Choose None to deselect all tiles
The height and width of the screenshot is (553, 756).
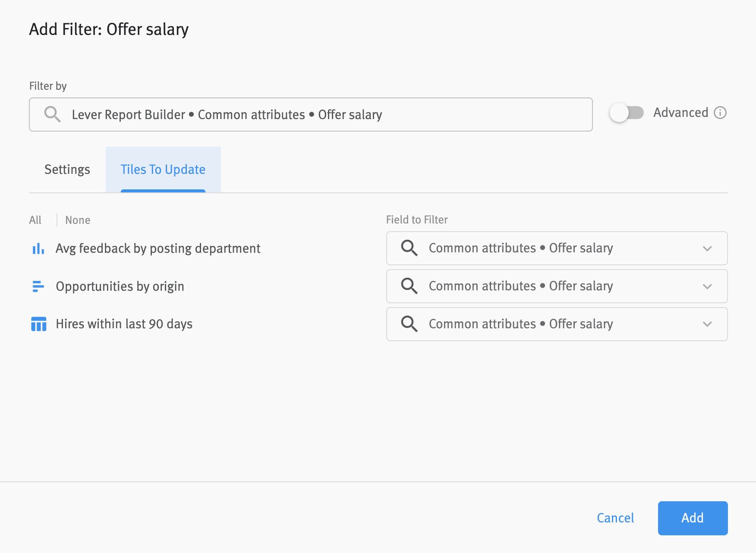[78, 220]
